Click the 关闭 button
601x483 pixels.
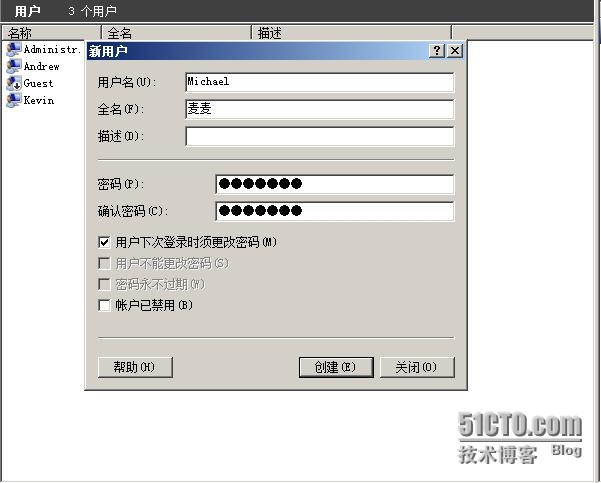tap(417, 368)
